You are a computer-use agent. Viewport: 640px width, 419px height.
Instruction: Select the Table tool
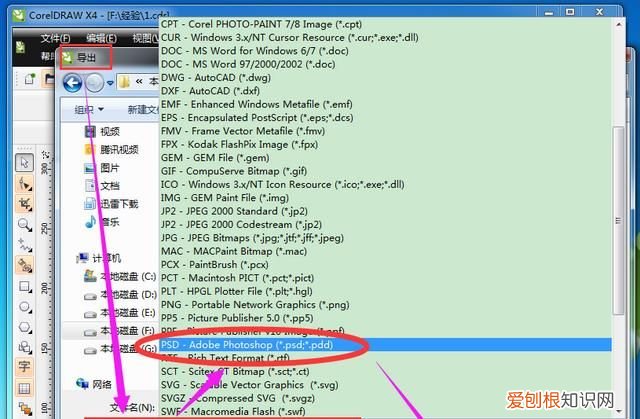click(24, 388)
